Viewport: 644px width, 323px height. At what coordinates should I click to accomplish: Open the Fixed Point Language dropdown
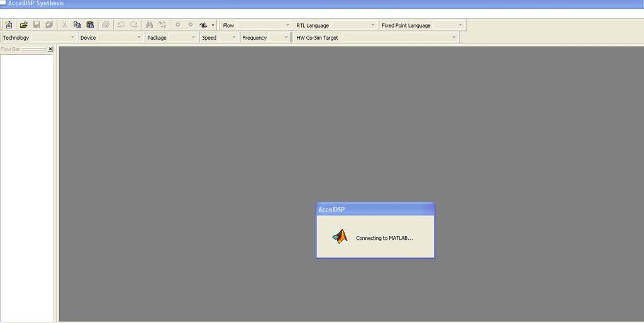pyautogui.click(x=448, y=25)
